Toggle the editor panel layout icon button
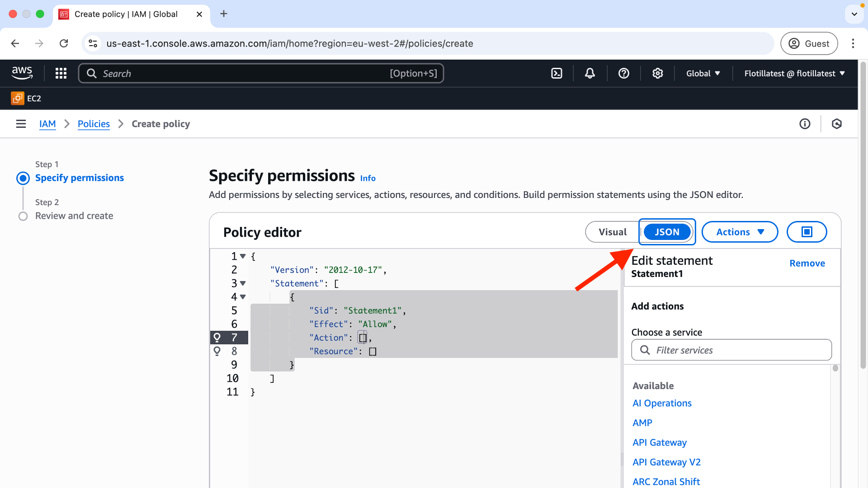 [x=807, y=232]
